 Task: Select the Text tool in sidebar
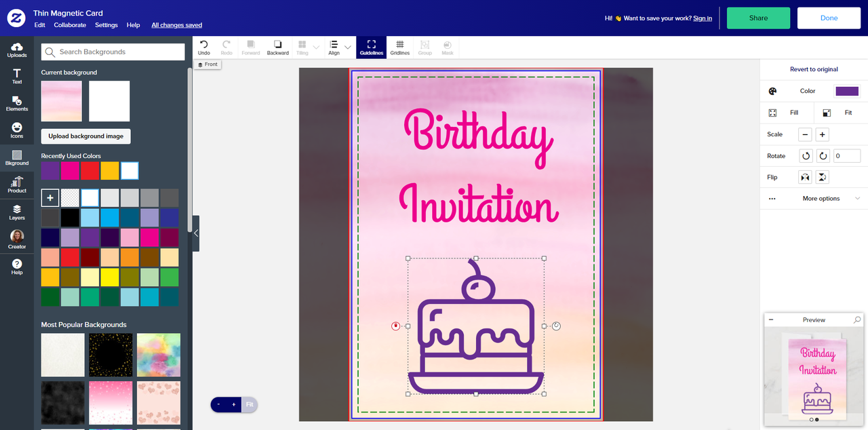coord(17,77)
